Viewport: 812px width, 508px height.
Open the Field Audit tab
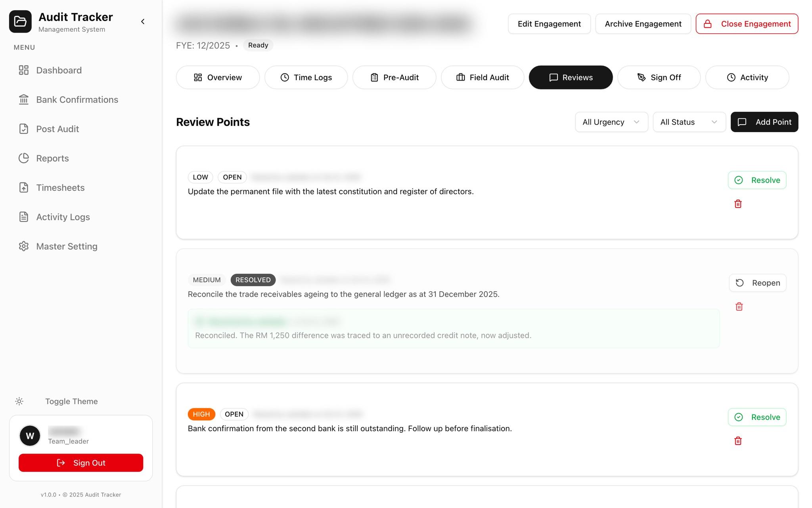tap(483, 77)
